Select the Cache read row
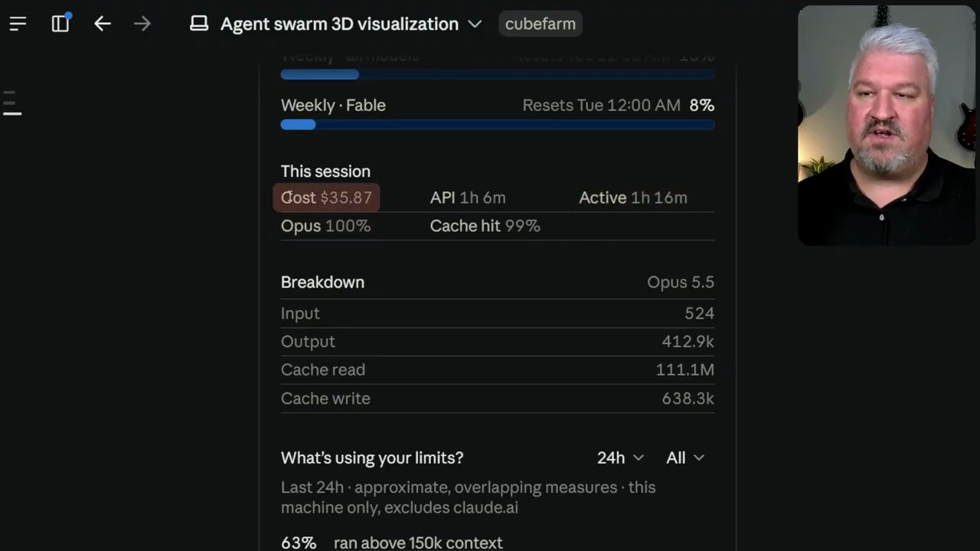This screenshot has height=551, width=980. click(x=498, y=370)
